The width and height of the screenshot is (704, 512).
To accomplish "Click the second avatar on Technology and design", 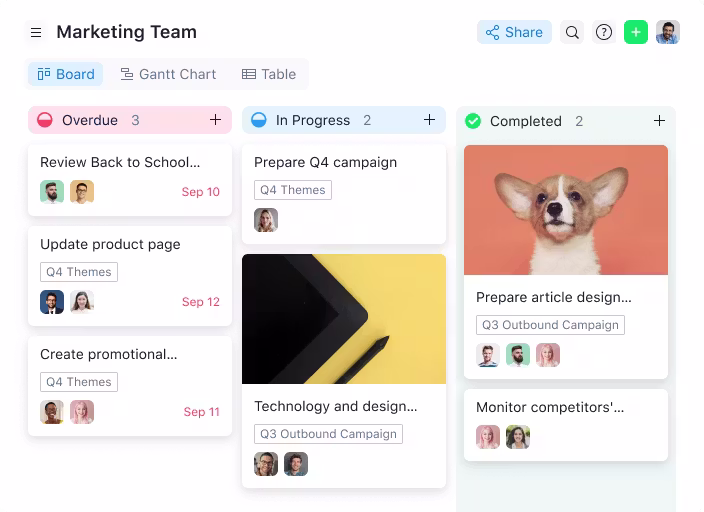I will 296,464.
